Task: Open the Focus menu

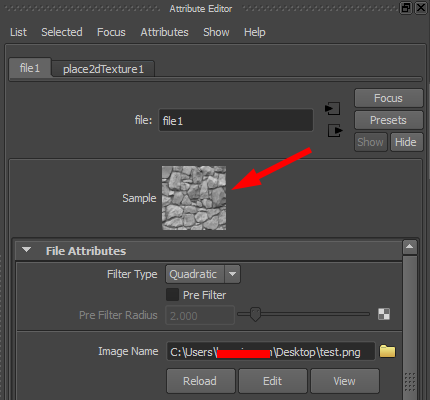Action: 111,32
